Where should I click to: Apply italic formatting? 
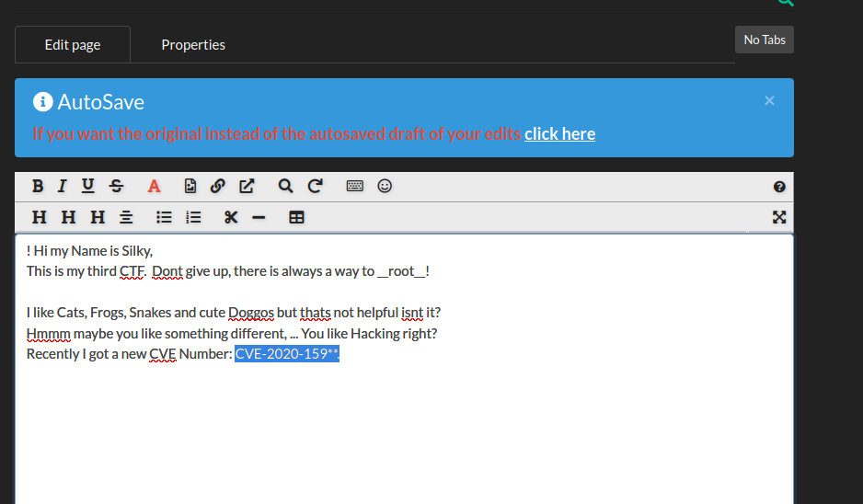tap(62, 186)
